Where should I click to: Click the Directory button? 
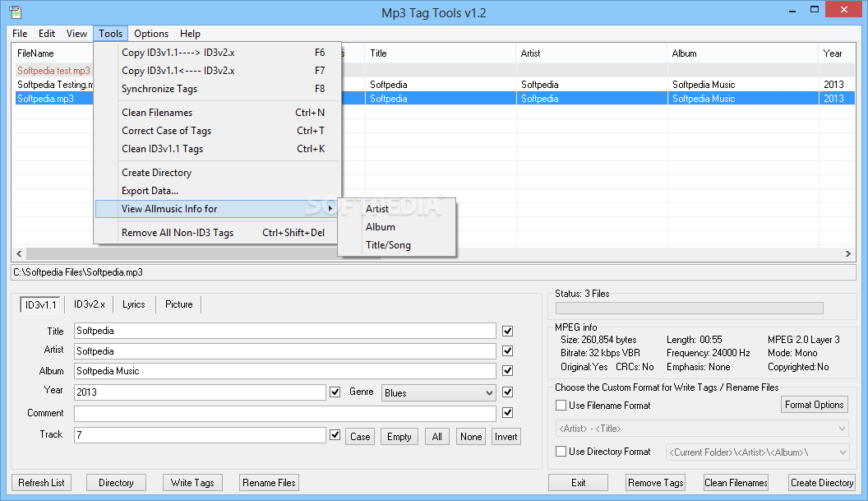[116, 483]
